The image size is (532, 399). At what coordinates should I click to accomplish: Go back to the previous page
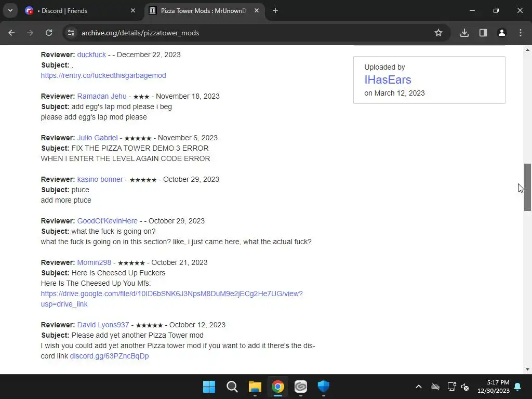point(11,33)
